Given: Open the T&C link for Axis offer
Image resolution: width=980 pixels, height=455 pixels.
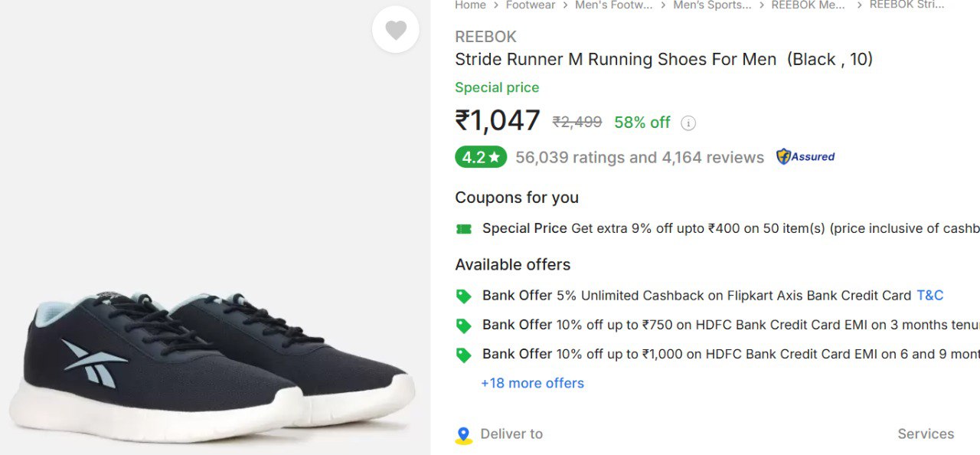Looking at the screenshot, I should tap(929, 295).
